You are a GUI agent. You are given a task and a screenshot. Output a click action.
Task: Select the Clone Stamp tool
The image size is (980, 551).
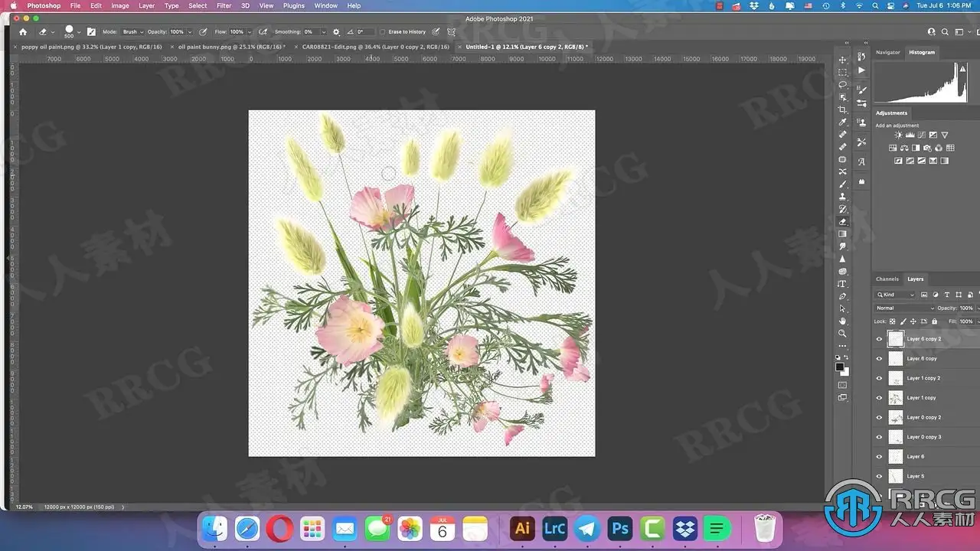pyautogui.click(x=843, y=197)
